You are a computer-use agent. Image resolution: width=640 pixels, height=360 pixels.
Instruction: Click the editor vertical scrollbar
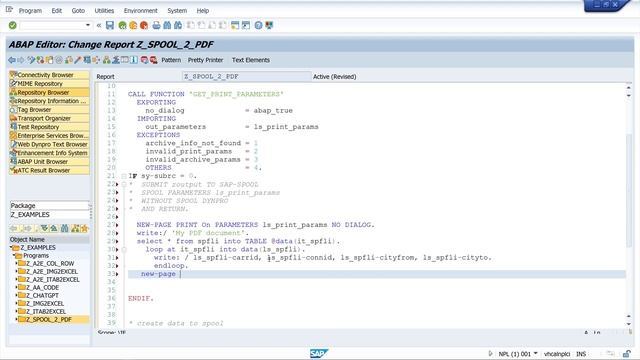(x=629, y=191)
